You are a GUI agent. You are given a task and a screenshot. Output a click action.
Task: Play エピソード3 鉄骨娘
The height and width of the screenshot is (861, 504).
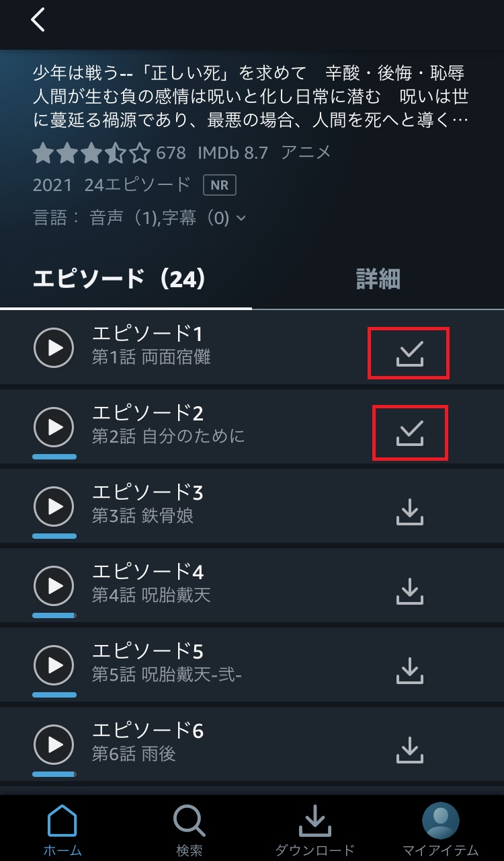(54, 507)
